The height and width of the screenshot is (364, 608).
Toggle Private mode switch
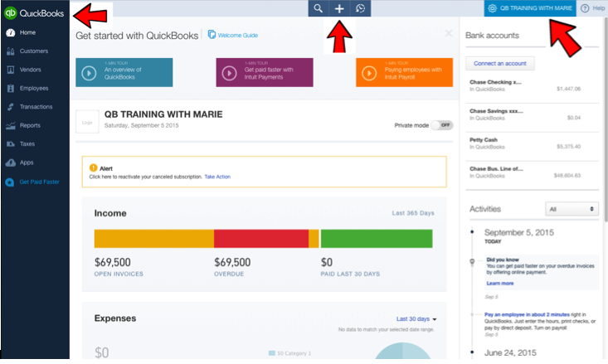click(x=442, y=125)
